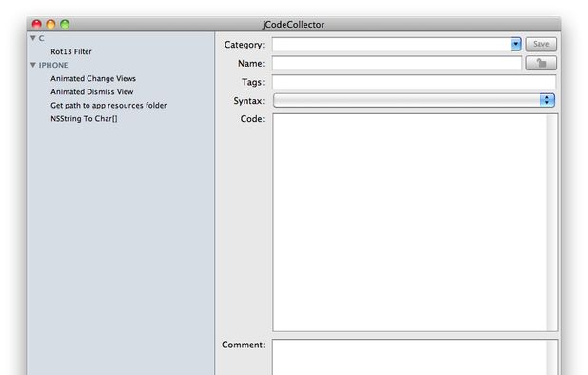Screen dimensions: 588x375
Task: Select the Rot13 Filter snippet
Action: [71, 51]
